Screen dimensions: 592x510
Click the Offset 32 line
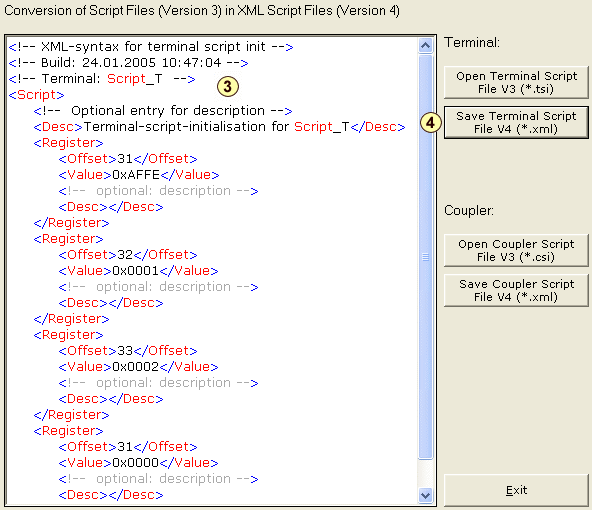click(128, 255)
